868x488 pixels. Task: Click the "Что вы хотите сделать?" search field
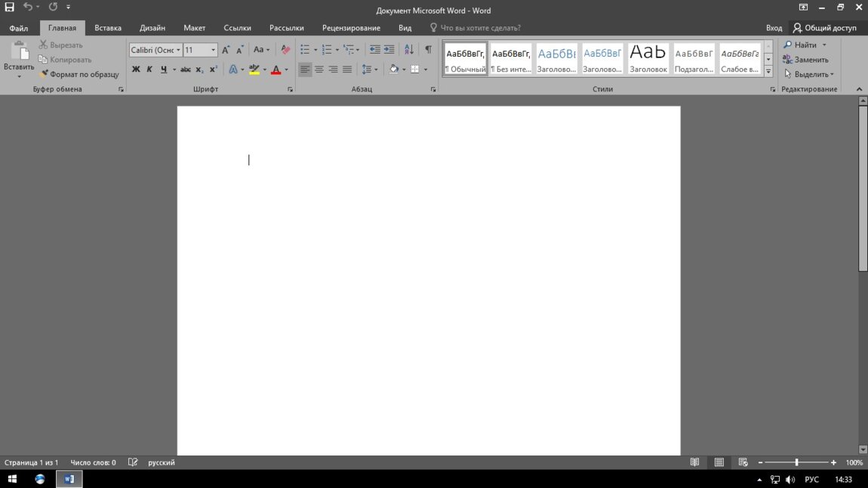[x=480, y=28]
